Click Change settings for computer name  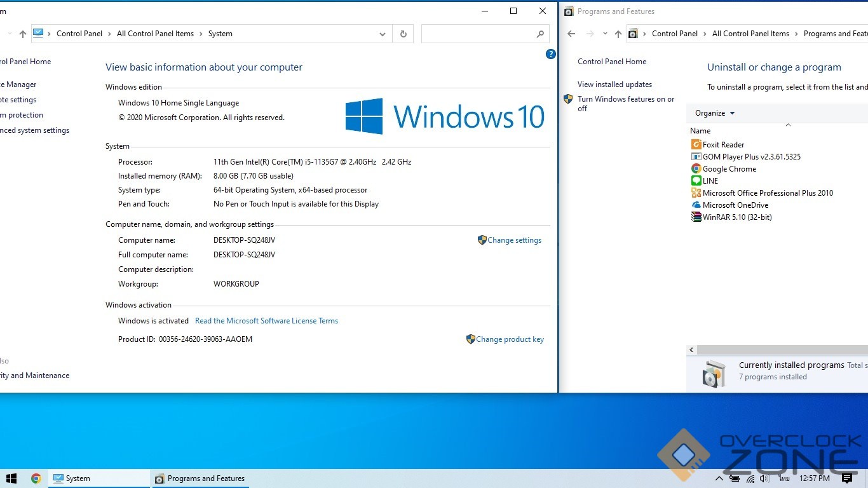[x=514, y=240]
